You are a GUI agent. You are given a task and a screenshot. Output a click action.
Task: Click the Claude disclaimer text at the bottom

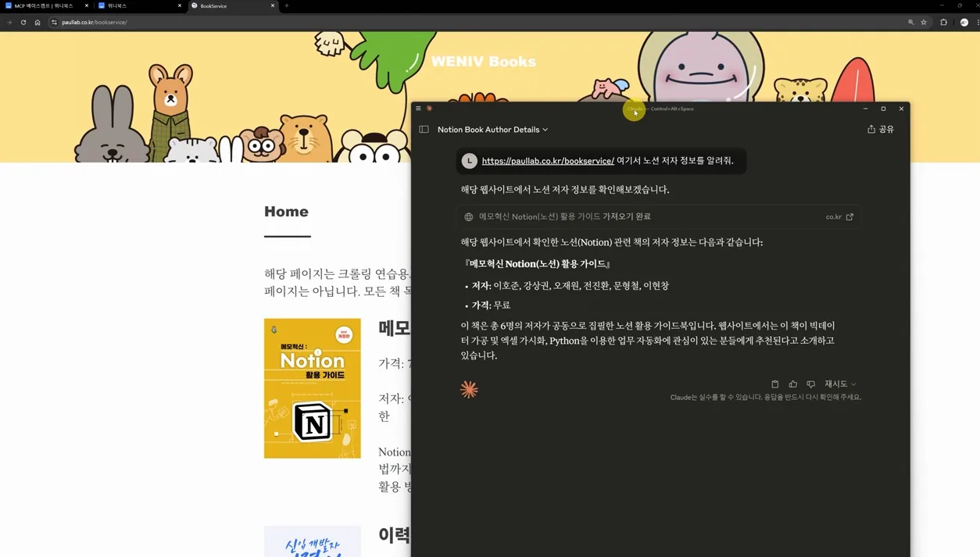coord(765,398)
